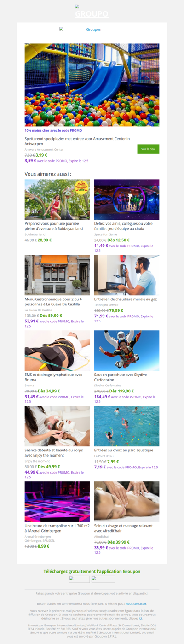
Task: Open the ball pit play center image
Action: pos(92,85)
